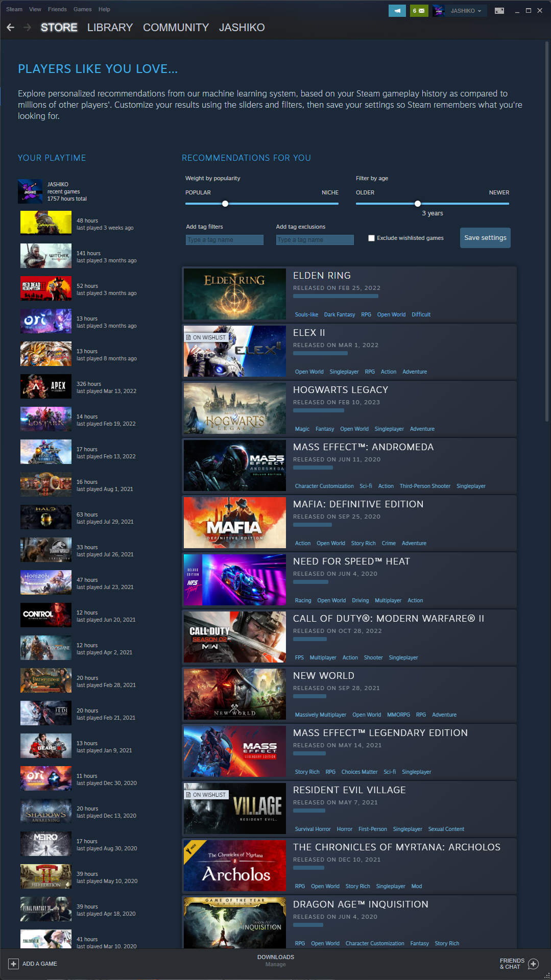Open the JASHIKO account dropdown

coord(466,11)
